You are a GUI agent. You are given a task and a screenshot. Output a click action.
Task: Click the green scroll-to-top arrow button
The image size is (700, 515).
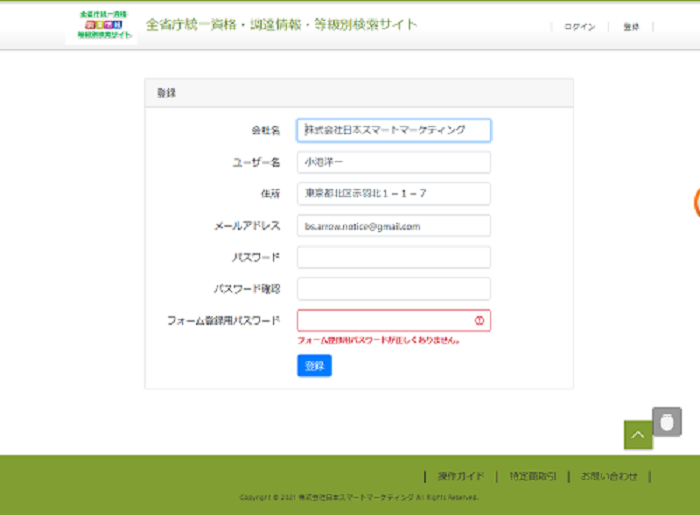(x=638, y=434)
